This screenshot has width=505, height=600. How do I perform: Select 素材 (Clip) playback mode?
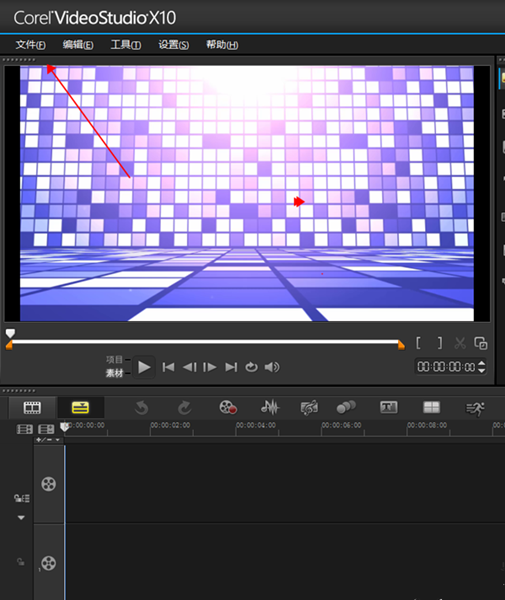point(114,373)
